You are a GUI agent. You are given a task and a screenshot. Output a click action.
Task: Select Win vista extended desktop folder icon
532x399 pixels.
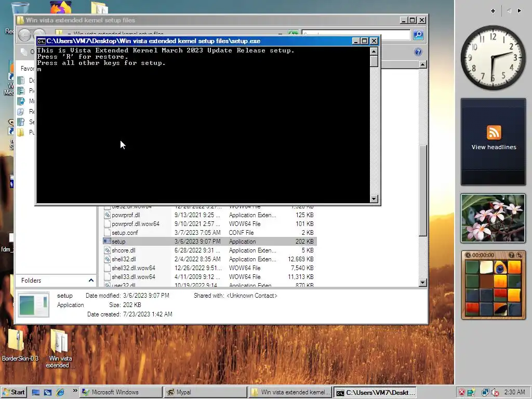pyautogui.click(x=60, y=349)
